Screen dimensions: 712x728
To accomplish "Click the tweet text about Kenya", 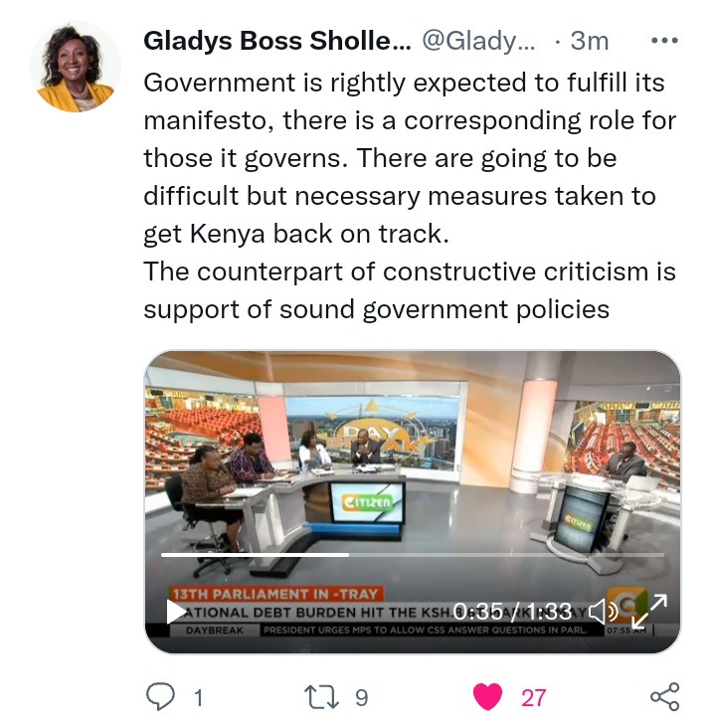I will [x=410, y=196].
